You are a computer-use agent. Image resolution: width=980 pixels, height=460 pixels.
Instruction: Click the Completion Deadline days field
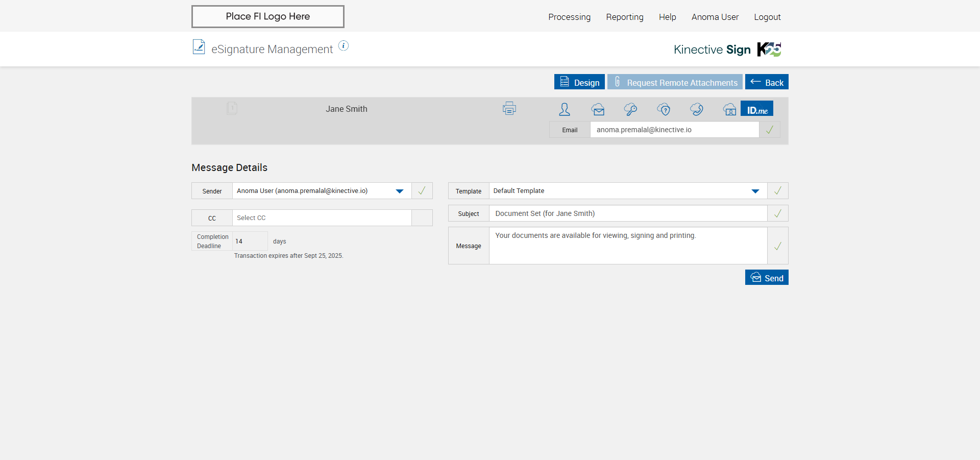coord(250,241)
